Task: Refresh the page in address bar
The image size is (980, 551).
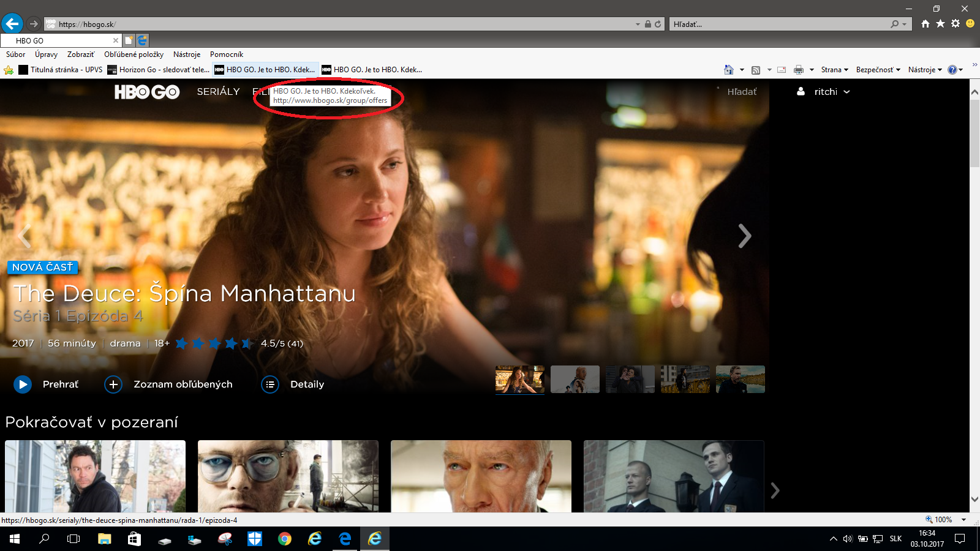Action: click(x=658, y=24)
